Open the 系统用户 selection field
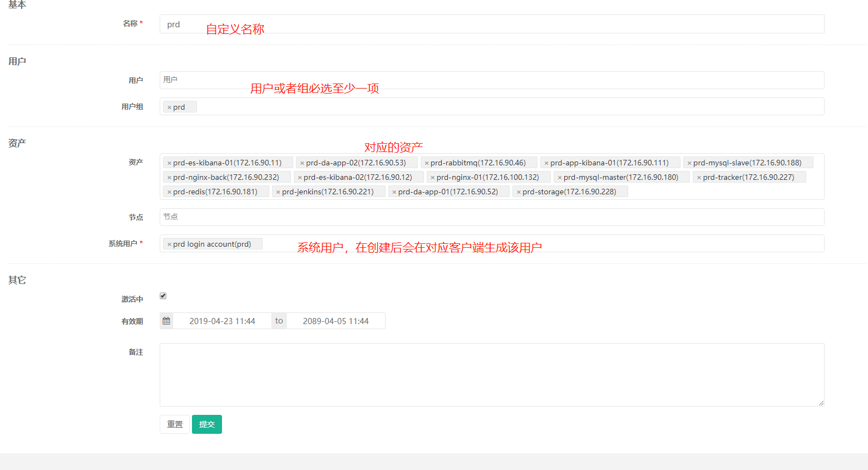Screen dimensions: 868x470 point(492,243)
